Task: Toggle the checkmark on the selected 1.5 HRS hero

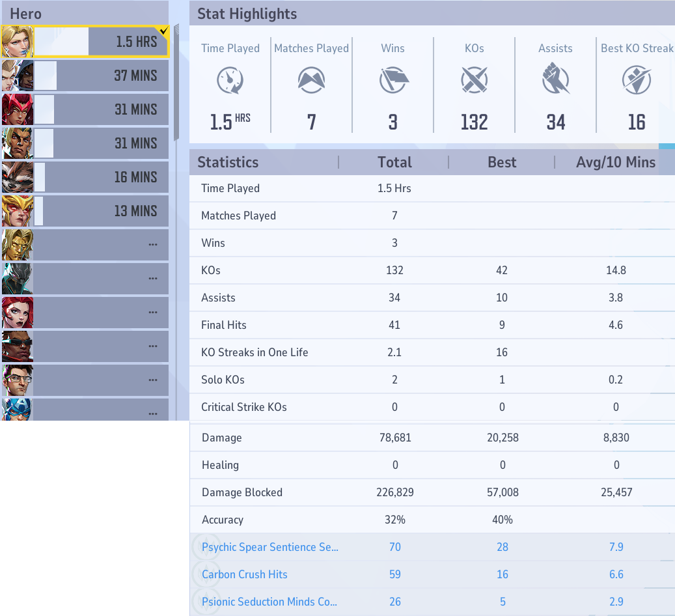Action: click(x=163, y=31)
